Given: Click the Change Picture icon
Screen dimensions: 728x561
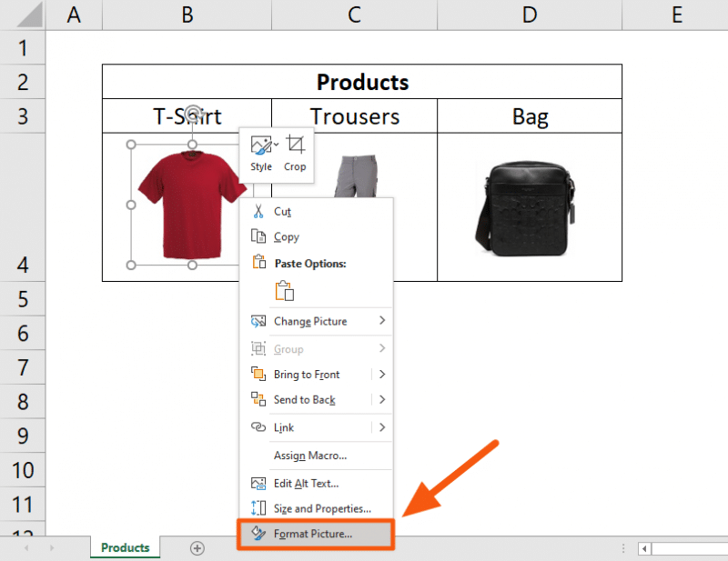Looking at the screenshot, I should [258, 321].
